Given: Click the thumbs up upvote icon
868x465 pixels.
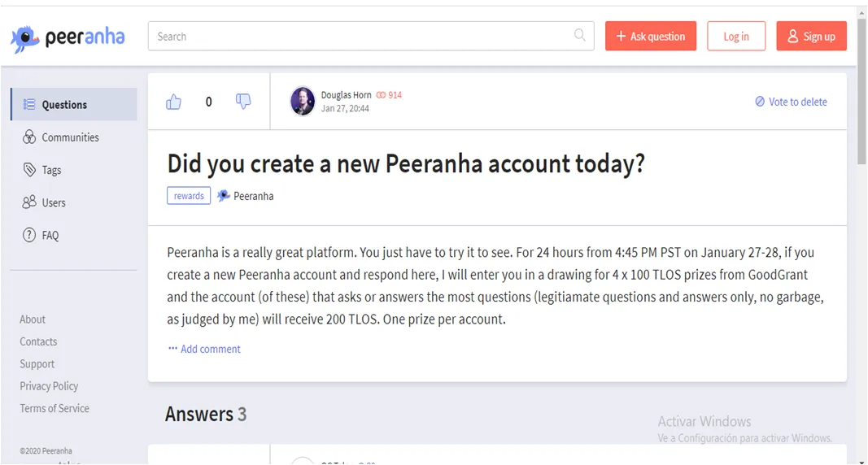Looking at the screenshot, I should [173, 102].
